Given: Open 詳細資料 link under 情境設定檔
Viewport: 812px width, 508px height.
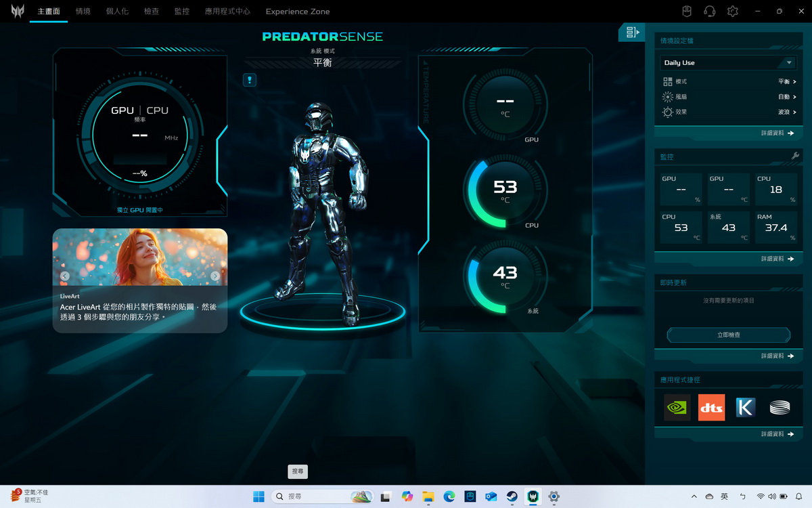Looking at the screenshot, I should [777, 133].
